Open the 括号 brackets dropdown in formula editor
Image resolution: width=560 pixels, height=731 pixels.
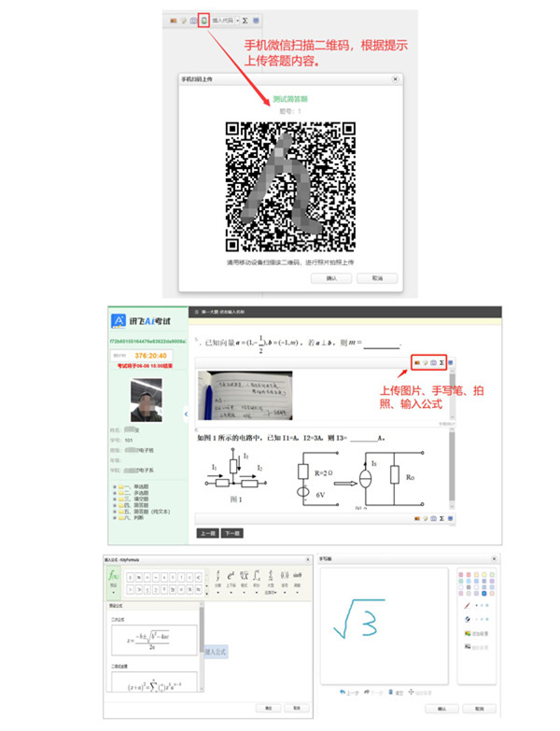[x=285, y=581]
